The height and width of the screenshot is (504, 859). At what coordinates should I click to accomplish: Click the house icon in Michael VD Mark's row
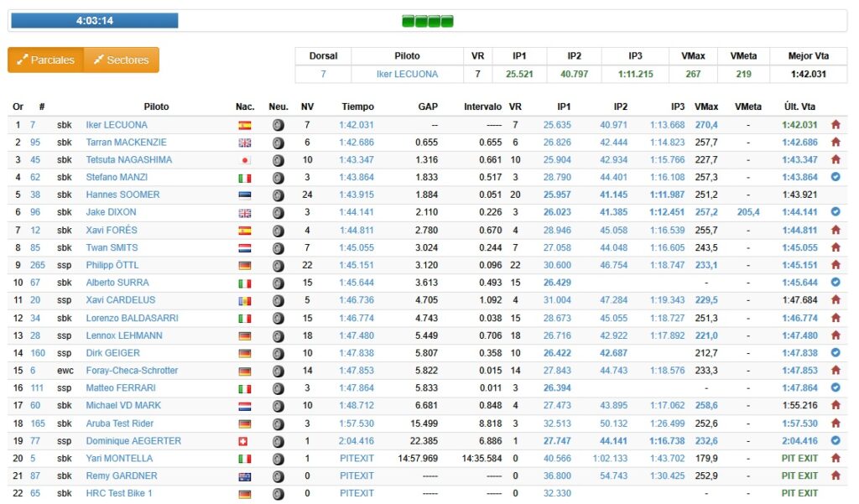(836, 405)
